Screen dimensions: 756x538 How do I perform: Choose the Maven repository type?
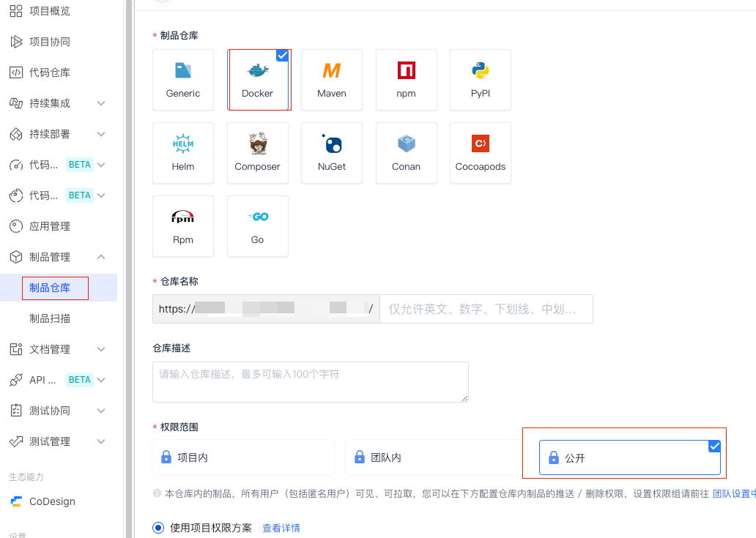332,80
